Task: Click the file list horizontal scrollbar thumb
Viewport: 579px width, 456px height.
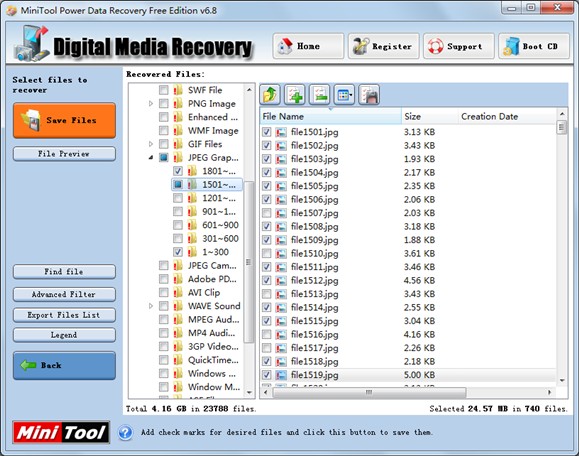Action: click(369, 392)
